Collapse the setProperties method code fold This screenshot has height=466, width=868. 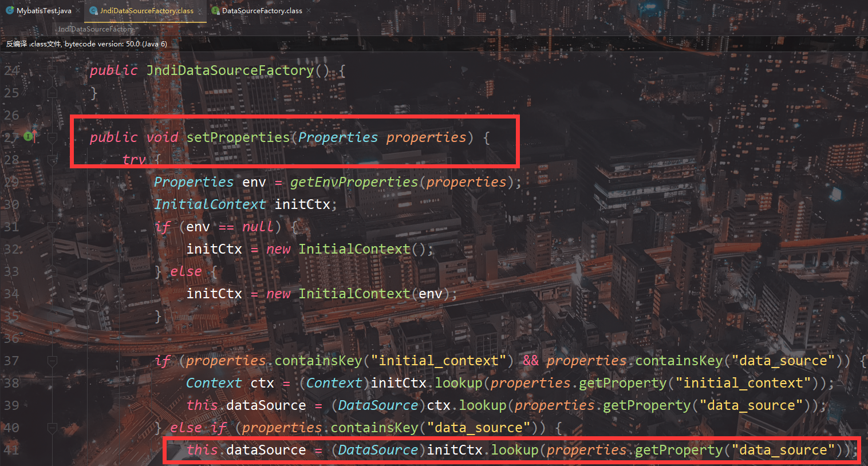52,137
